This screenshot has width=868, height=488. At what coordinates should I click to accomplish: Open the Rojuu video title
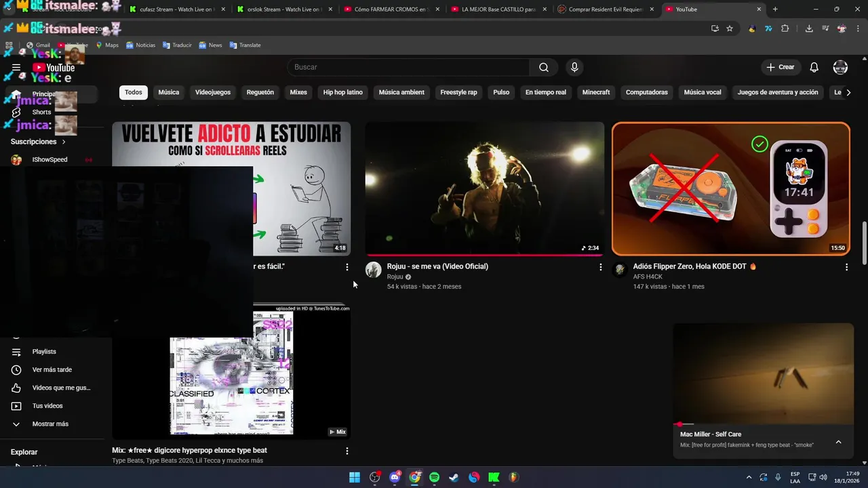tap(437, 266)
